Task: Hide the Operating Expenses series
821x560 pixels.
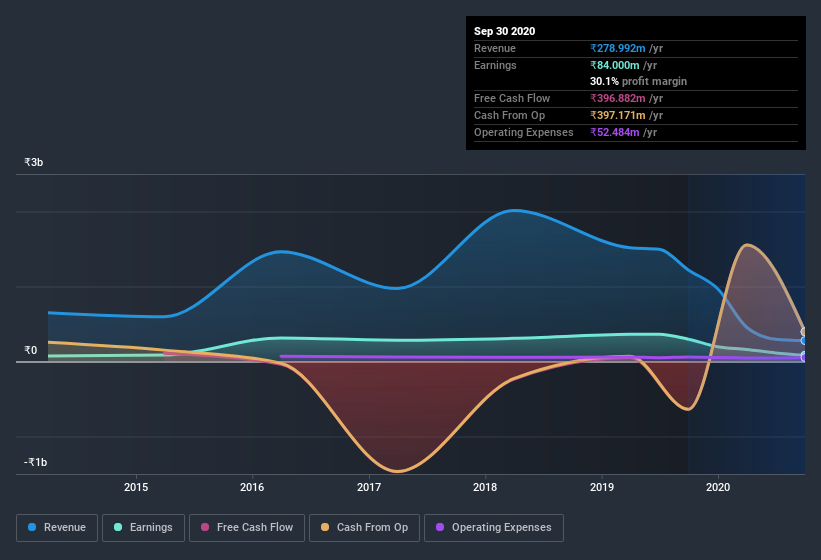Action: (x=494, y=528)
